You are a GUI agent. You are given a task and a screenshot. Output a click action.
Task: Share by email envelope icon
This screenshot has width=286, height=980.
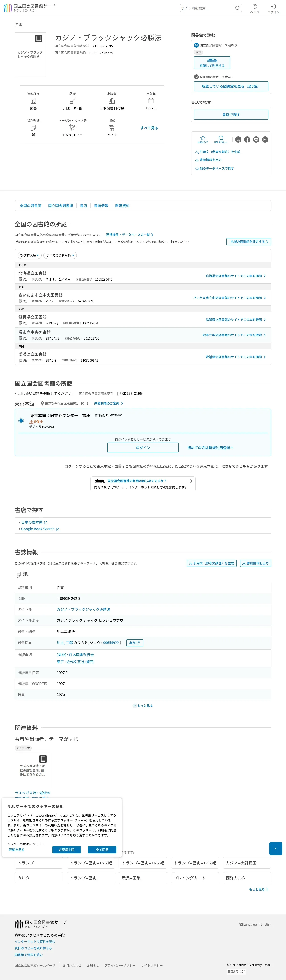tap(265, 140)
